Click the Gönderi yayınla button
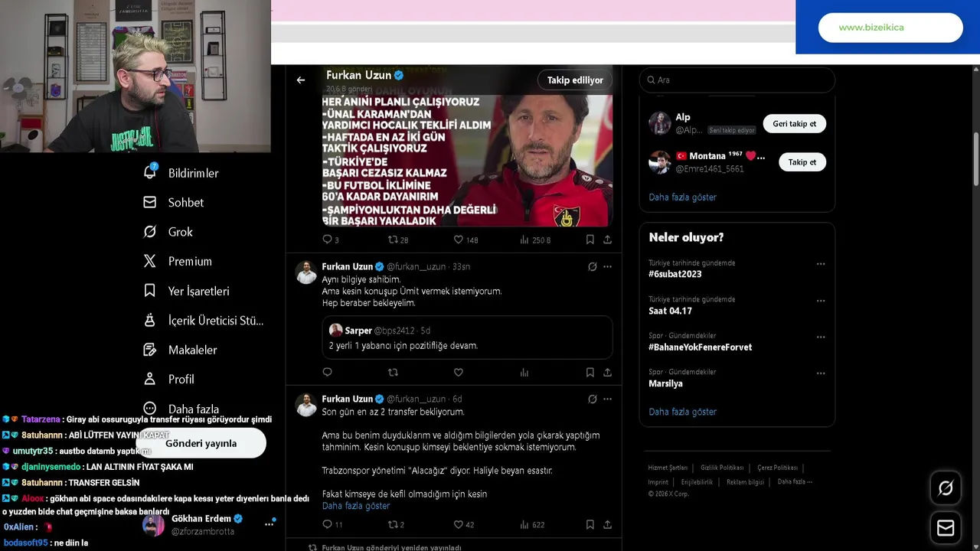Viewport: 980px width, 551px height. pyautogui.click(x=201, y=443)
